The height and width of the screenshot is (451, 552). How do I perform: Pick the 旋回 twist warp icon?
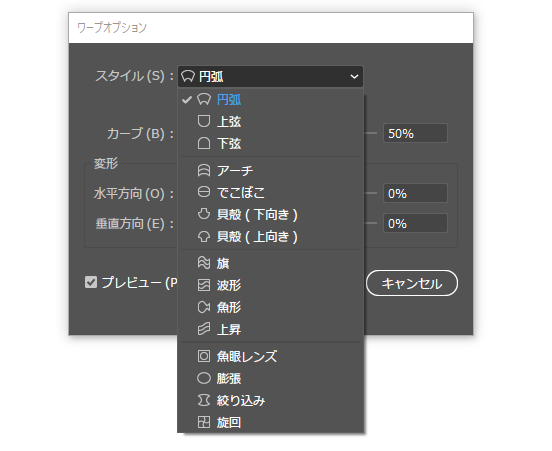(203, 422)
